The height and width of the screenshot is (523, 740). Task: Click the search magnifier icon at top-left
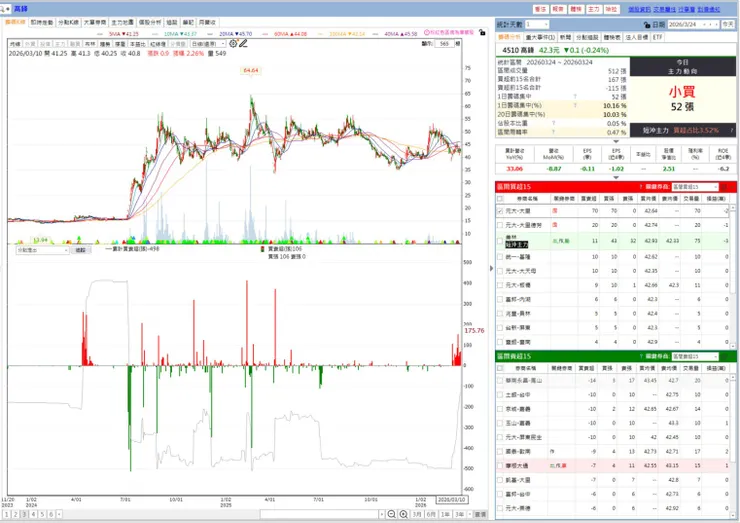pyautogui.click(x=2, y=9)
